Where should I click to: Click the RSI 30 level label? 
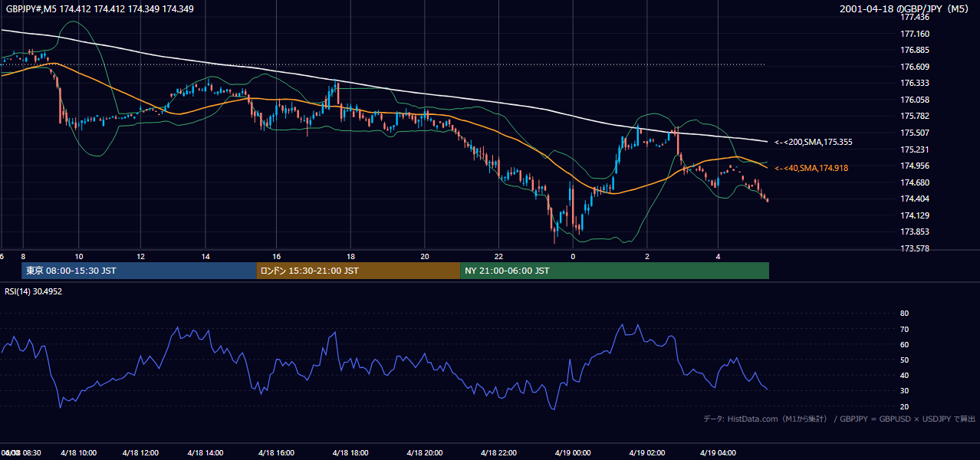pyautogui.click(x=904, y=391)
